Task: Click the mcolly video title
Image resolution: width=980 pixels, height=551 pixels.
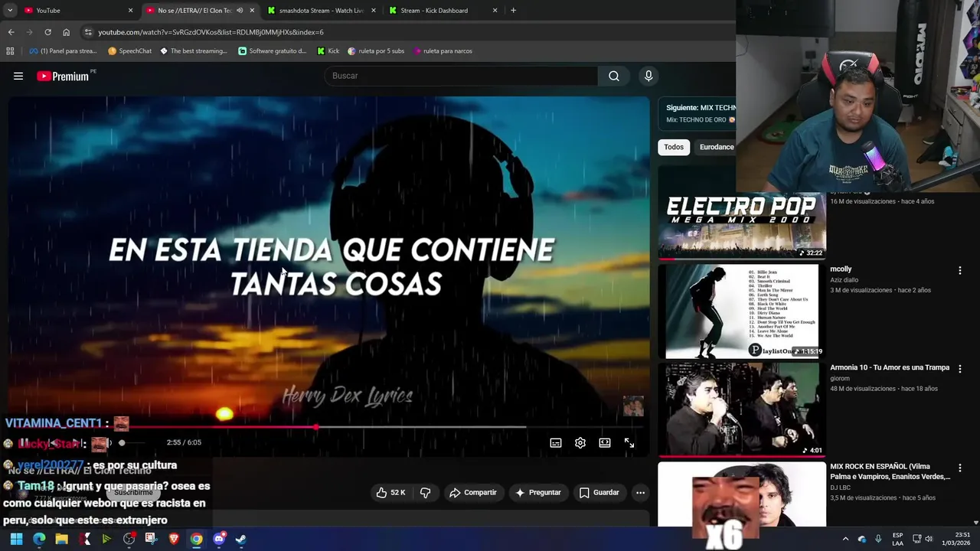Action: [841, 269]
